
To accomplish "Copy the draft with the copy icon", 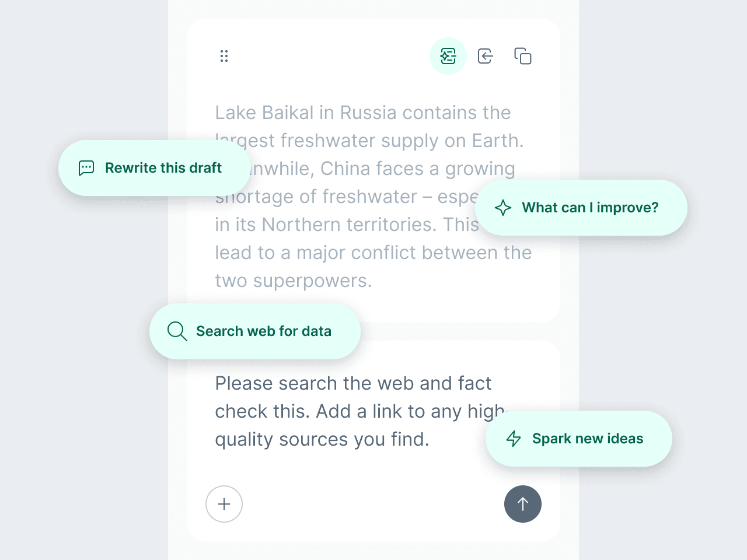I will tap(523, 56).
